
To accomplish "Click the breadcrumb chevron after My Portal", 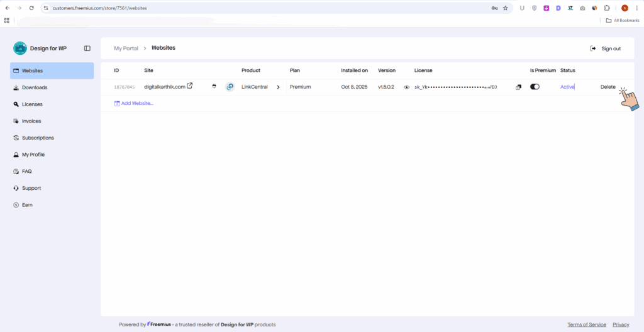I will coord(145,48).
